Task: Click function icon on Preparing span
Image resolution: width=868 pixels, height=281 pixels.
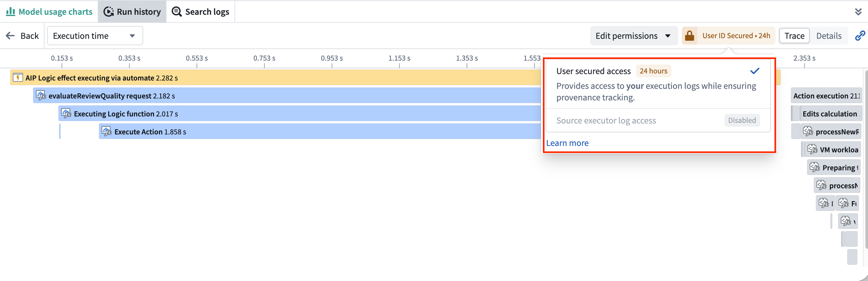Action: tap(815, 167)
